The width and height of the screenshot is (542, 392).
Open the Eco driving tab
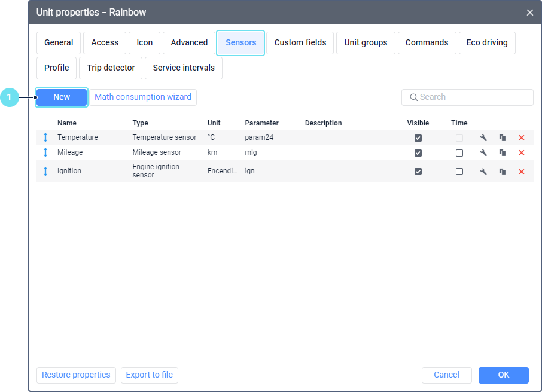(x=486, y=43)
